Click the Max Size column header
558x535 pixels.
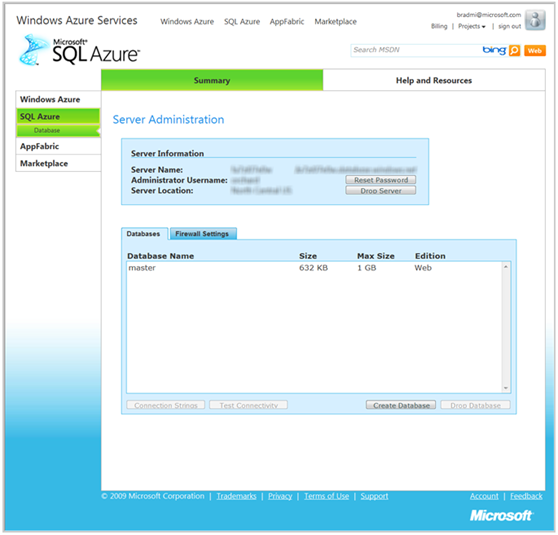[376, 256]
